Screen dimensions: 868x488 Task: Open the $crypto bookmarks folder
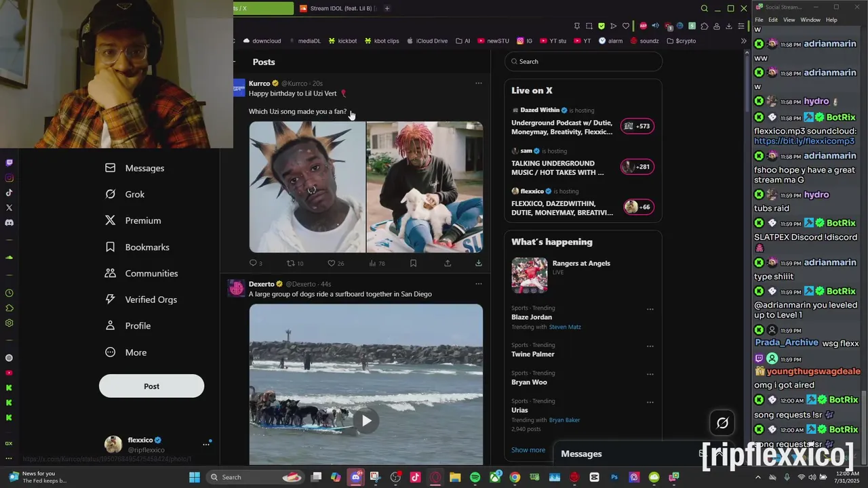pyautogui.click(x=681, y=41)
